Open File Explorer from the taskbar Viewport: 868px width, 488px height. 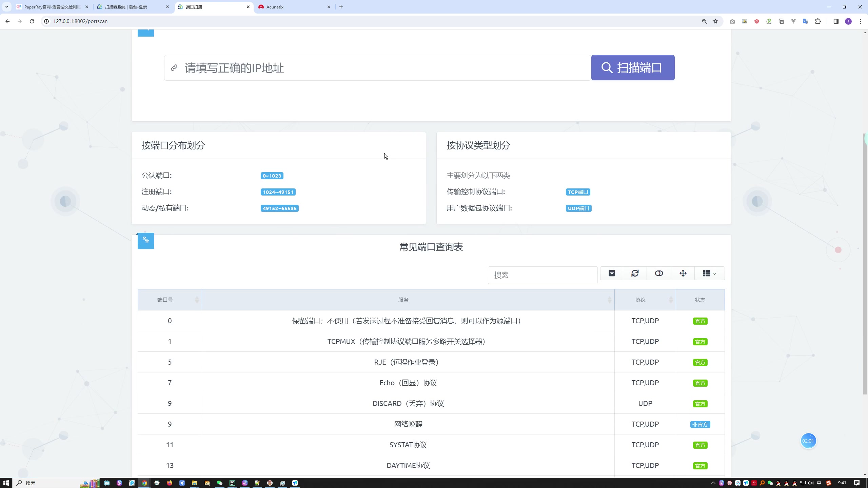pos(194,483)
